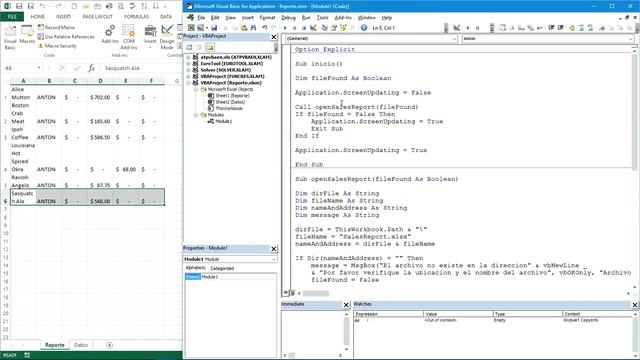640x360 pixels.
Task: Add new sheet with plus button
Action: tap(109, 345)
